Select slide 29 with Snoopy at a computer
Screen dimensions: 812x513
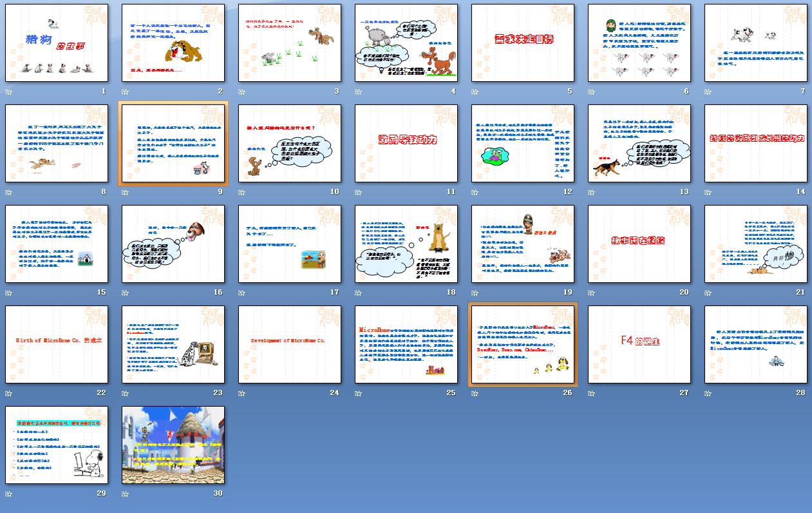[57, 445]
